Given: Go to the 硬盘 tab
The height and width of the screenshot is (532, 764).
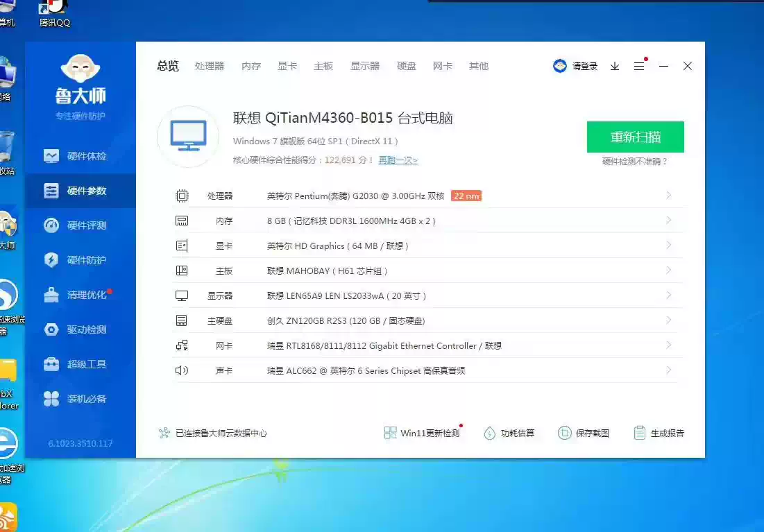Looking at the screenshot, I should tap(407, 66).
